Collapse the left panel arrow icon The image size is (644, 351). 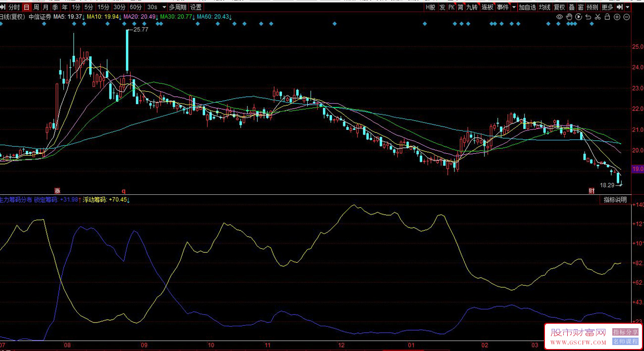click(3, 7)
